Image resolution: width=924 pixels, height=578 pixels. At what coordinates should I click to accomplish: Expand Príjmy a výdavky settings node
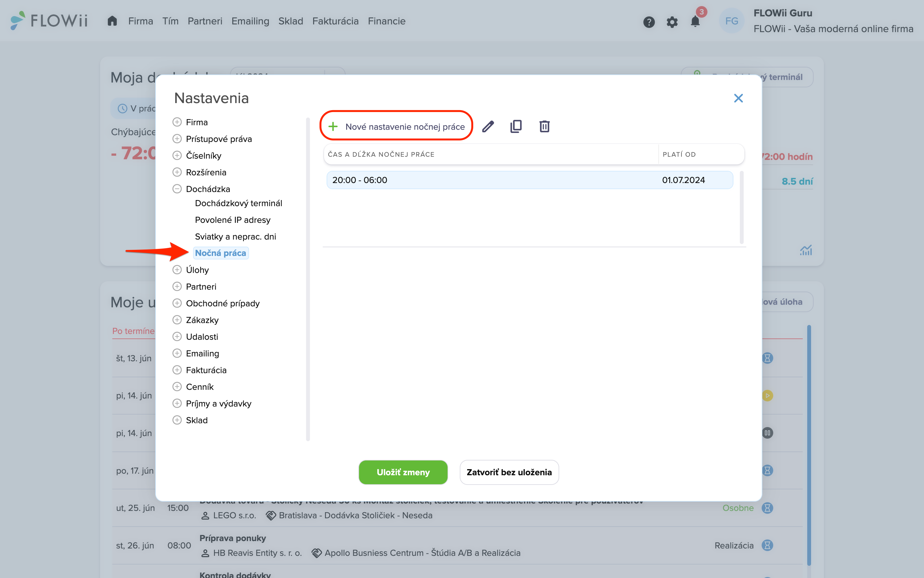click(x=177, y=403)
